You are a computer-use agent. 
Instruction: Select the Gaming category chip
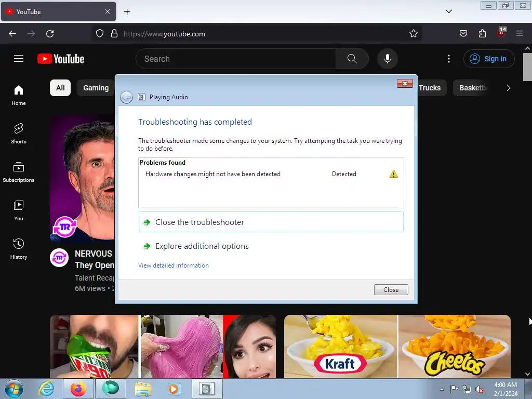[x=96, y=88]
